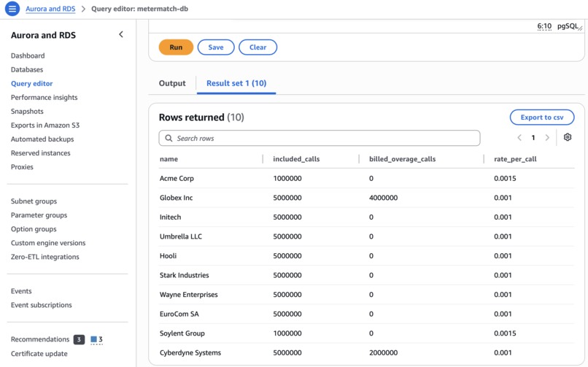
Task: Save the query
Action: coord(216,47)
